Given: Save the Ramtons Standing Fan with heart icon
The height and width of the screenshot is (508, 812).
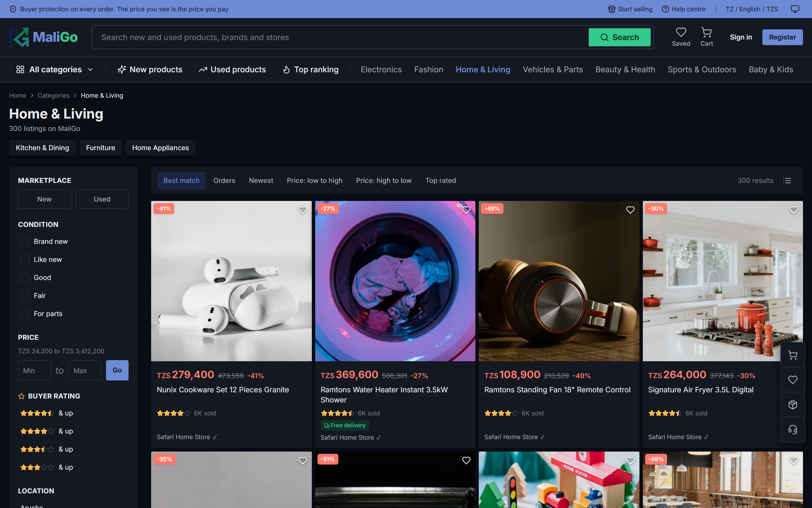Looking at the screenshot, I should click(630, 210).
